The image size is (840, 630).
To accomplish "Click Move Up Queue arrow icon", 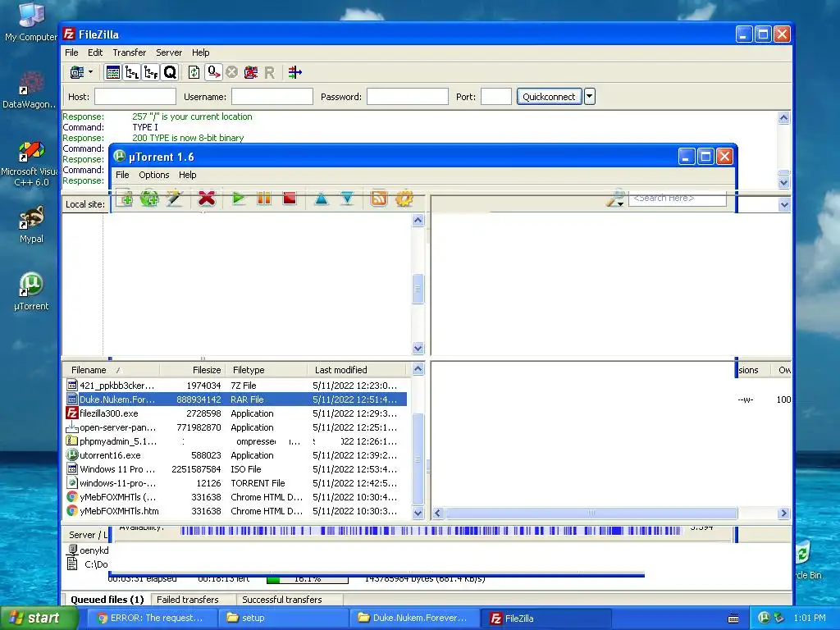I will [x=322, y=199].
